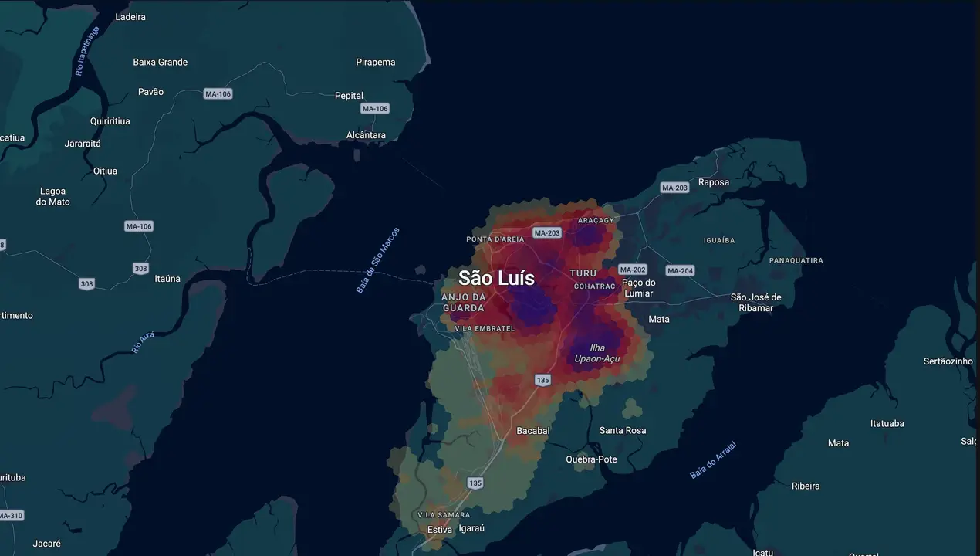Select the Estiva label
Screen dimensions: 980x556
[440, 530]
